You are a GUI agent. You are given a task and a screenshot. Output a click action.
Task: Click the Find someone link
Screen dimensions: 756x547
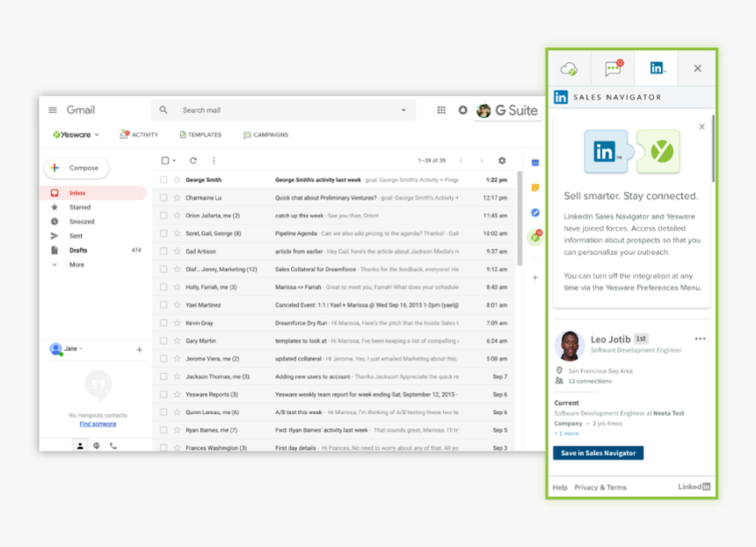(98, 424)
